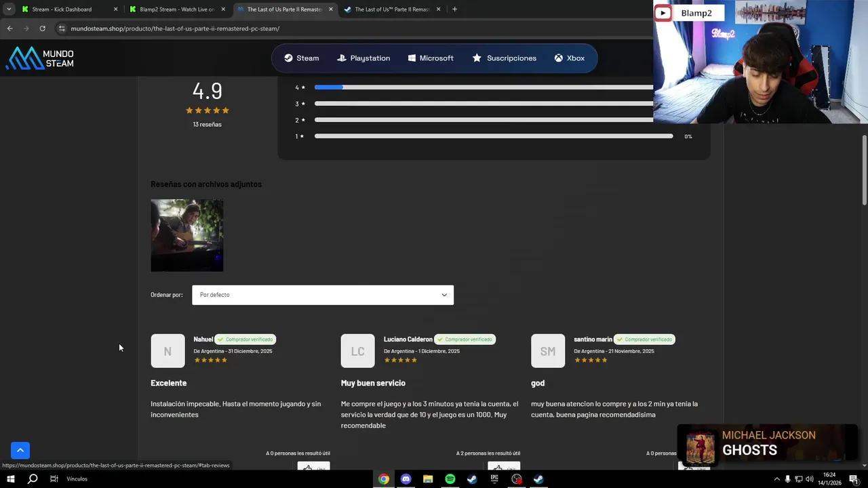Click reviewer name santino marin
The width and height of the screenshot is (868, 488).
pos(593,339)
